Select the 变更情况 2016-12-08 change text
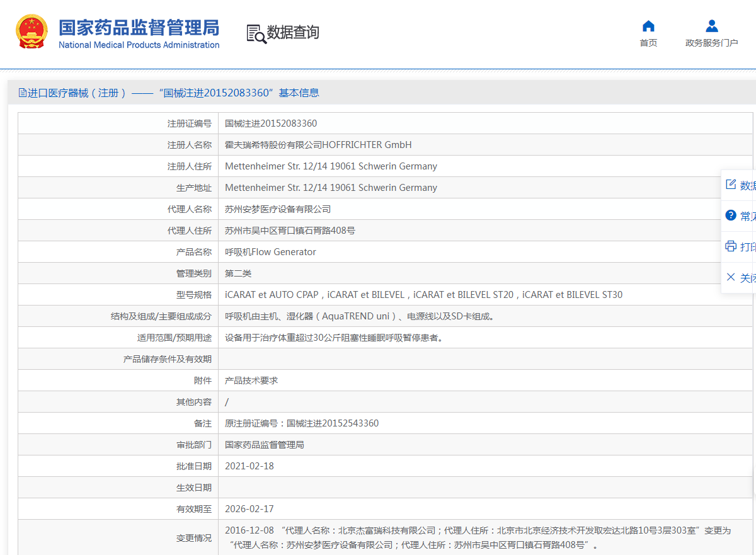 click(478, 538)
